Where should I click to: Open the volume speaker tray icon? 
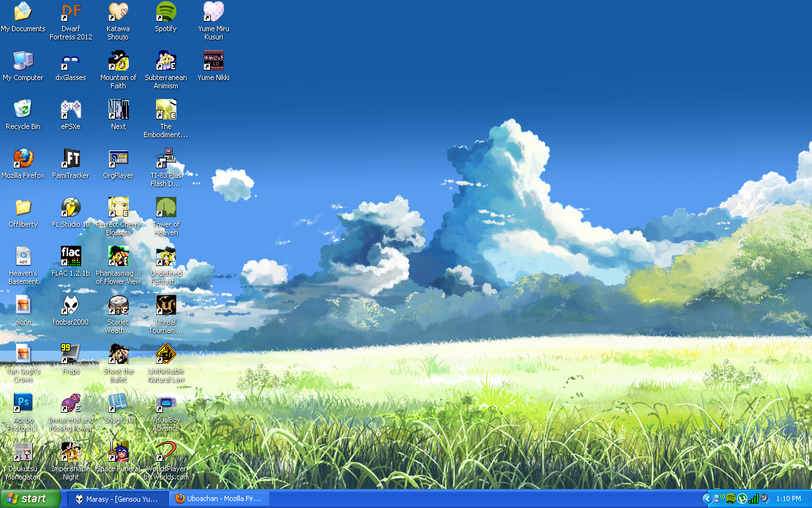[765, 498]
